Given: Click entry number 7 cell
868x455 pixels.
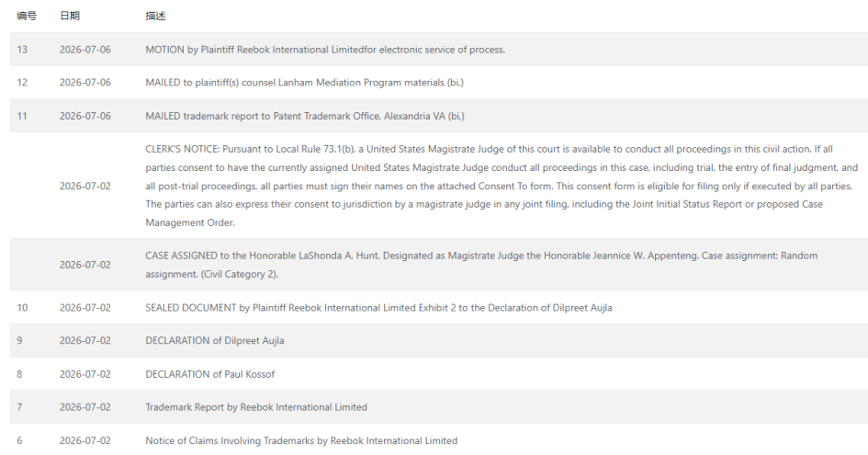Looking at the screenshot, I should pos(19,407).
